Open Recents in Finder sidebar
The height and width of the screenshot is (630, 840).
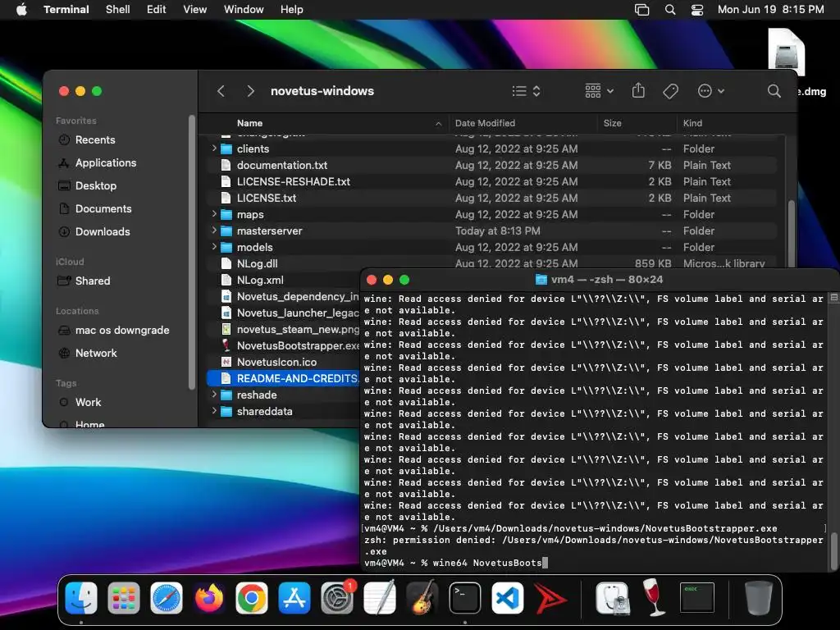tap(94, 139)
